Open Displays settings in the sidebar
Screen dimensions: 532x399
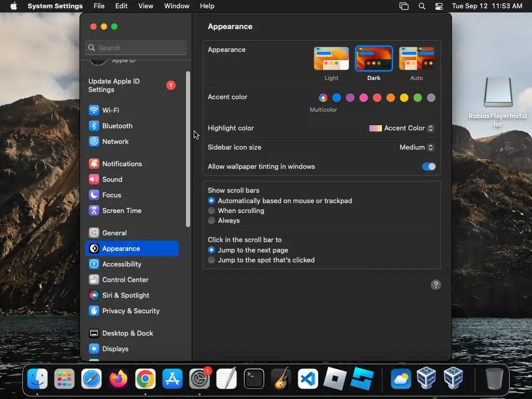click(x=131, y=349)
